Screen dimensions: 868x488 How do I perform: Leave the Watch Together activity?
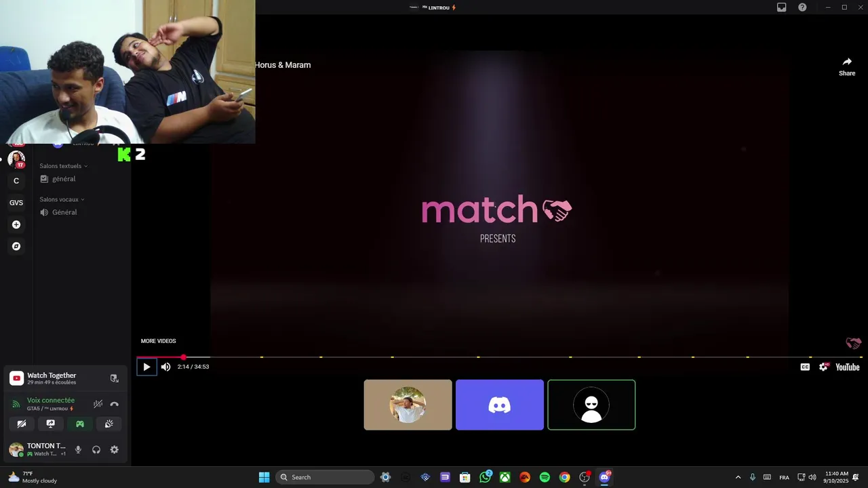click(x=114, y=378)
